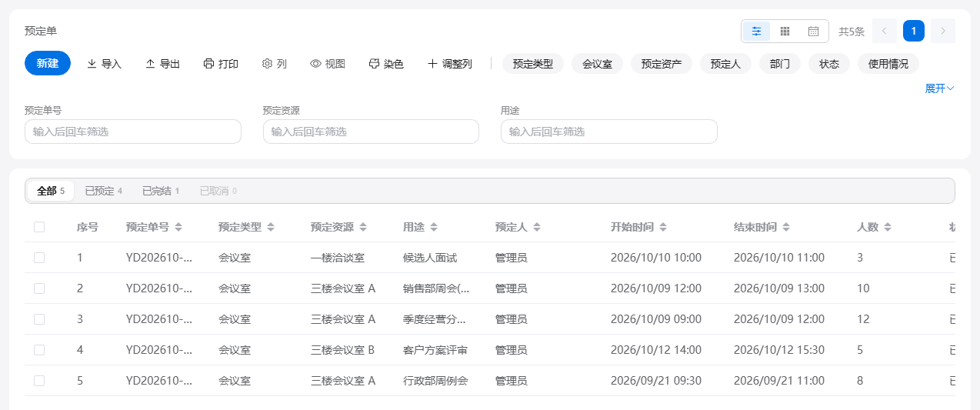Click the headcount value 12
Screen dimensions: 980x410
coord(863,319)
